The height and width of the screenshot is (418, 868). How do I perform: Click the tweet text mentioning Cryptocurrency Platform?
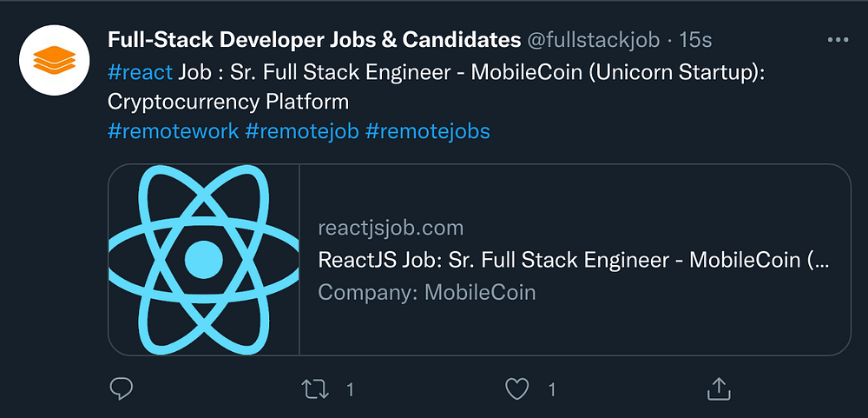pos(228,102)
